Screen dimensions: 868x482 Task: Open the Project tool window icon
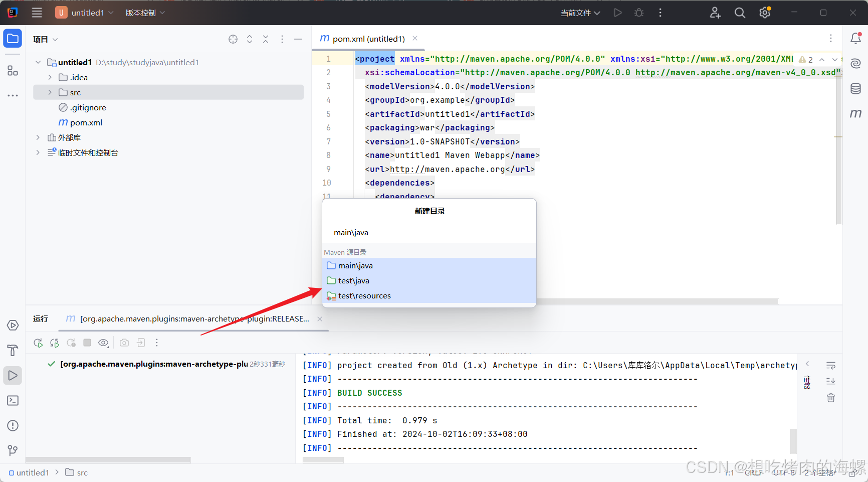point(13,39)
